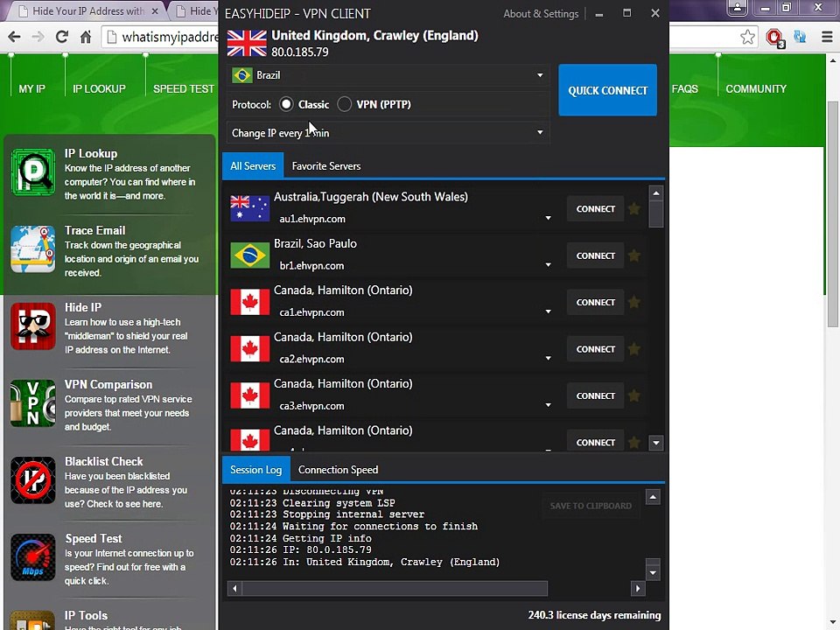This screenshot has width=840, height=630.
Task: Click the Chrome user profile icon
Action: [738, 8]
